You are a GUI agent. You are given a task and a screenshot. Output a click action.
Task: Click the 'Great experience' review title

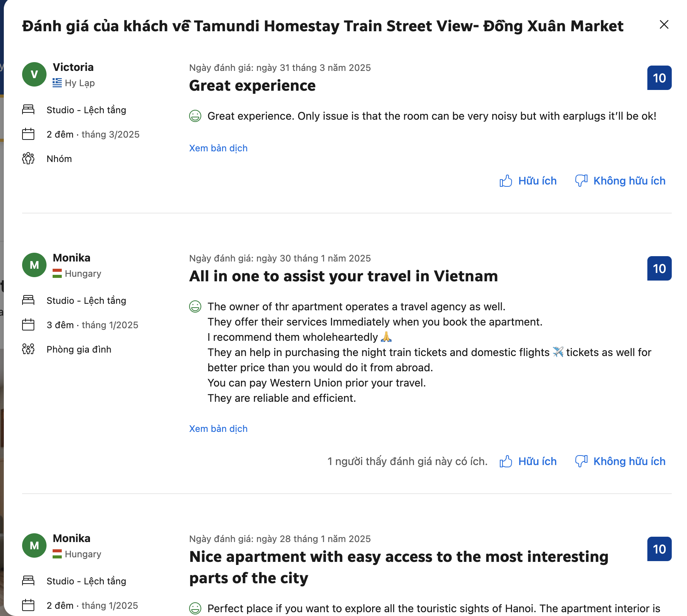coord(252,86)
